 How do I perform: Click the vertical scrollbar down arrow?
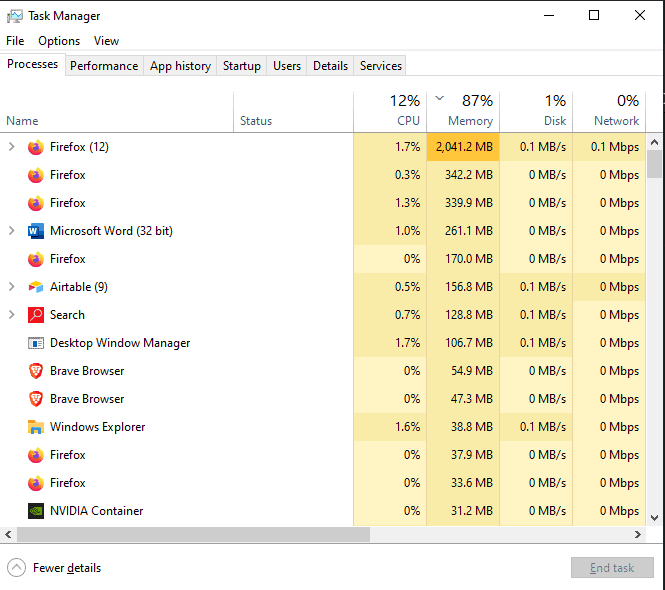(655, 518)
